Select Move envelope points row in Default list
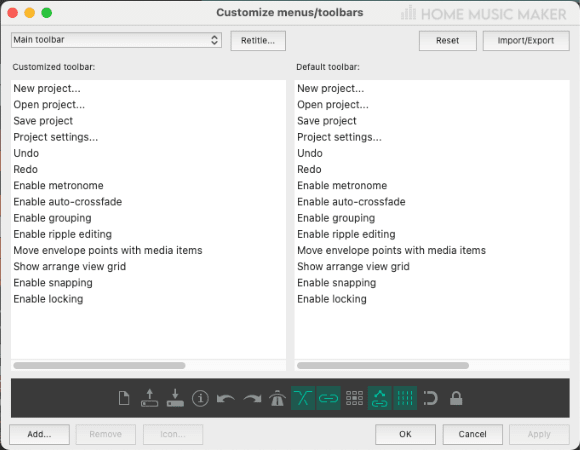580x450 pixels. (x=432, y=250)
